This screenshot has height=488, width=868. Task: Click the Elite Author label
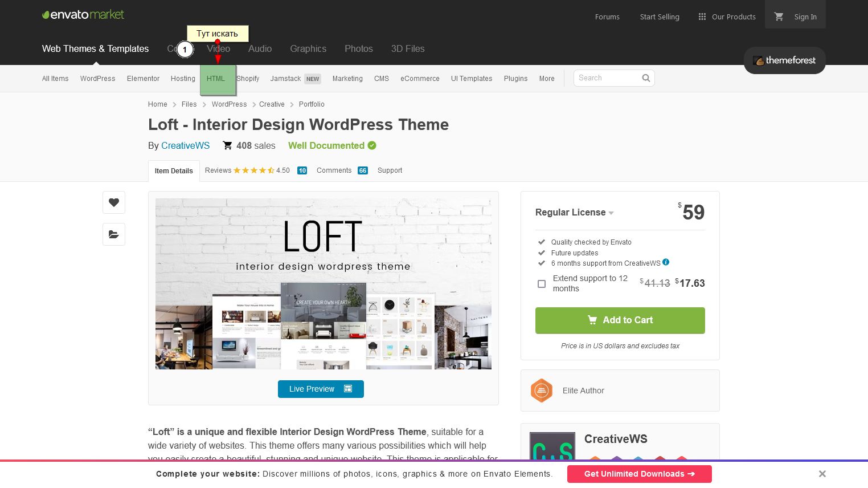click(583, 391)
